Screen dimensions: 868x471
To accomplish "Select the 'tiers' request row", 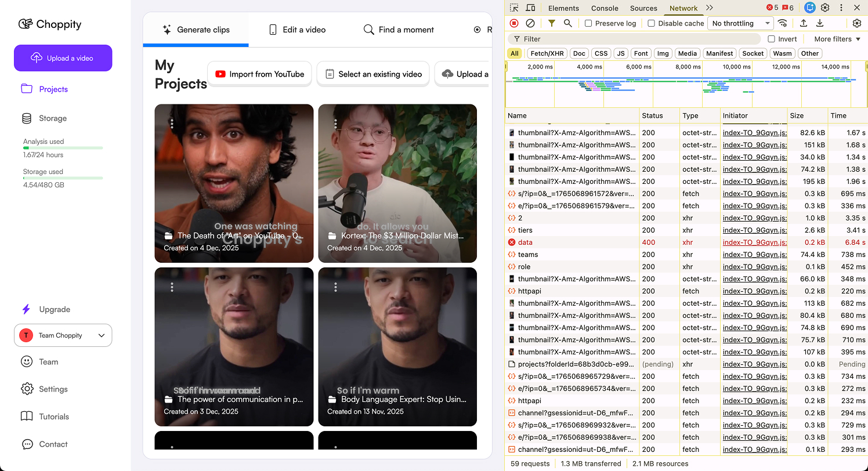I will click(686, 230).
